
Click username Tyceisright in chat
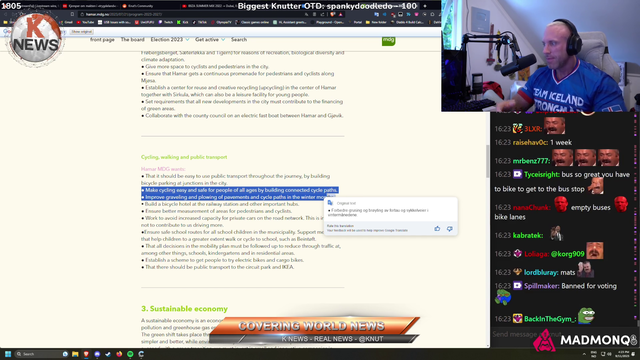coord(542,174)
